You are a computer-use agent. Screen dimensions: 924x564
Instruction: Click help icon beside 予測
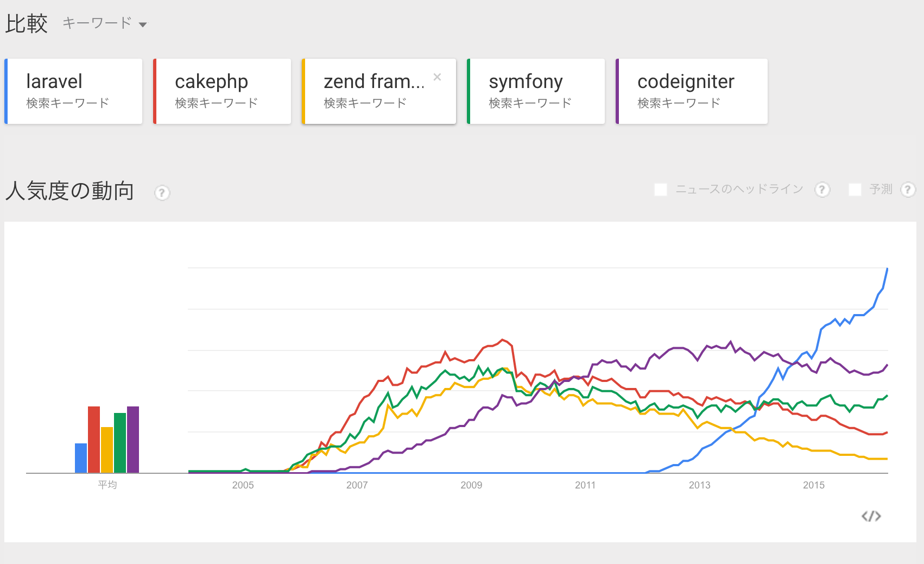pyautogui.click(x=908, y=190)
